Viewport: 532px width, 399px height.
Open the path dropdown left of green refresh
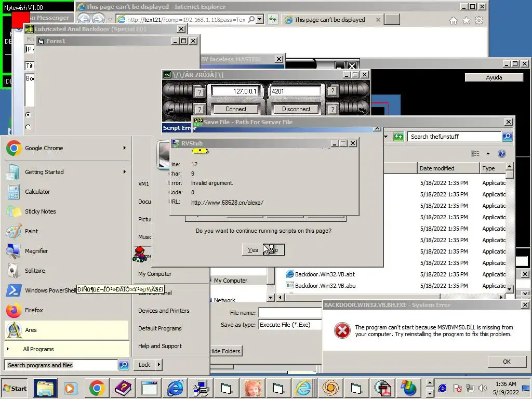[386, 137]
